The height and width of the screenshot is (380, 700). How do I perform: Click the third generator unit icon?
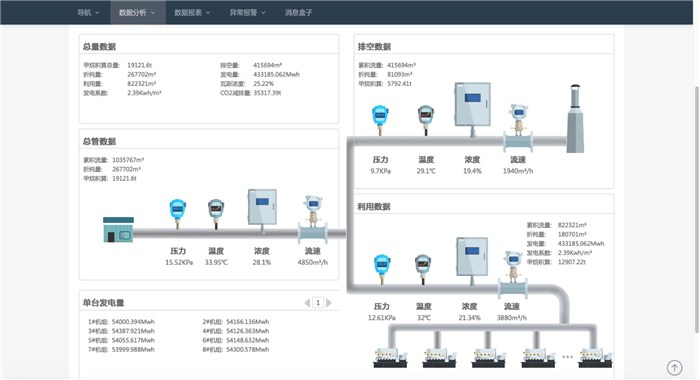[x=489, y=357]
